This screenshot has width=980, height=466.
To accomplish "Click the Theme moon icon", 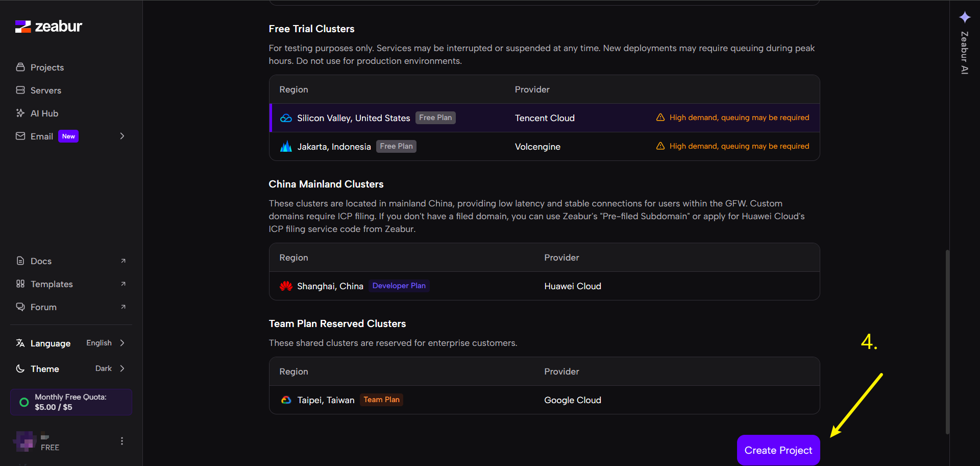I will [x=20, y=369].
